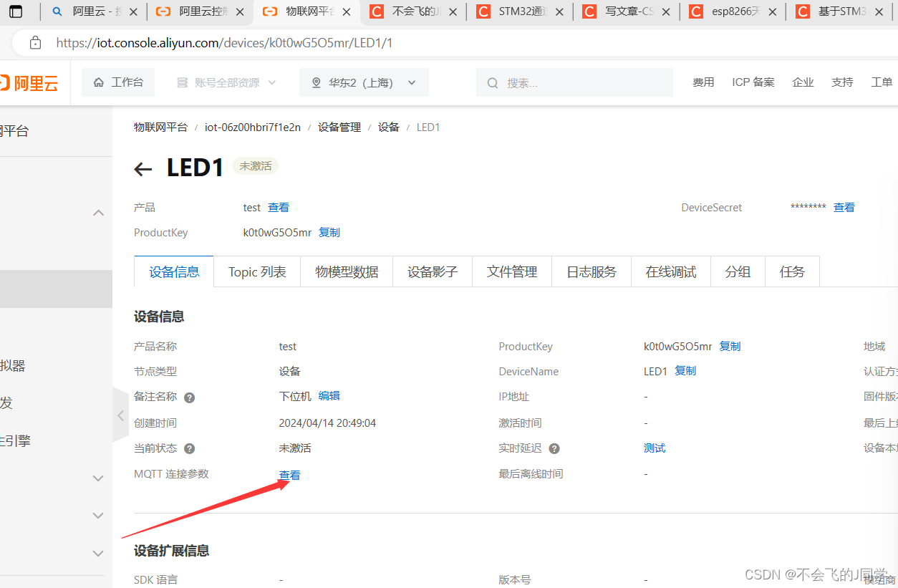The width and height of the screenshot is (898, 588).
Task: Open the help icon next to 备注名称
Action: click(188, 397)
